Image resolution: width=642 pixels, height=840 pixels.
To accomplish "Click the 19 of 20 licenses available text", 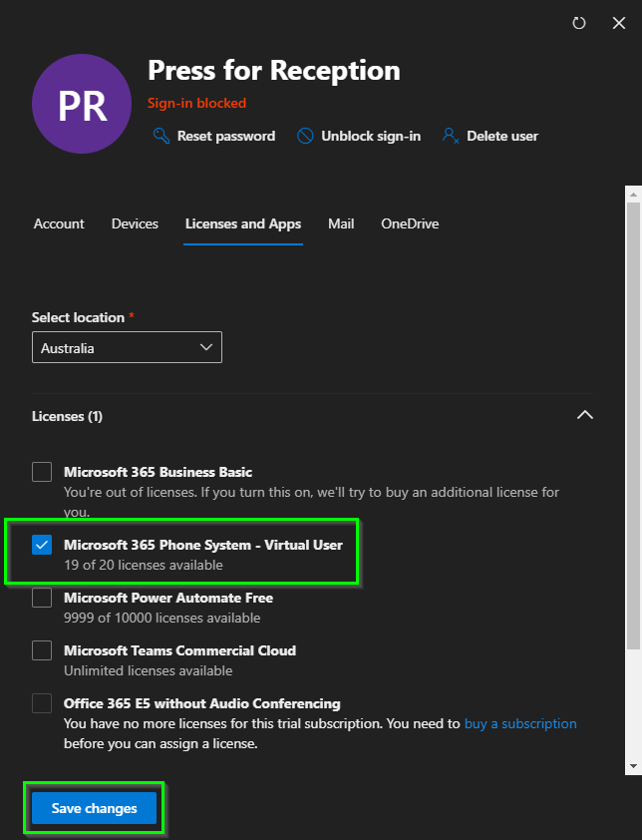I will click(144, 566).
